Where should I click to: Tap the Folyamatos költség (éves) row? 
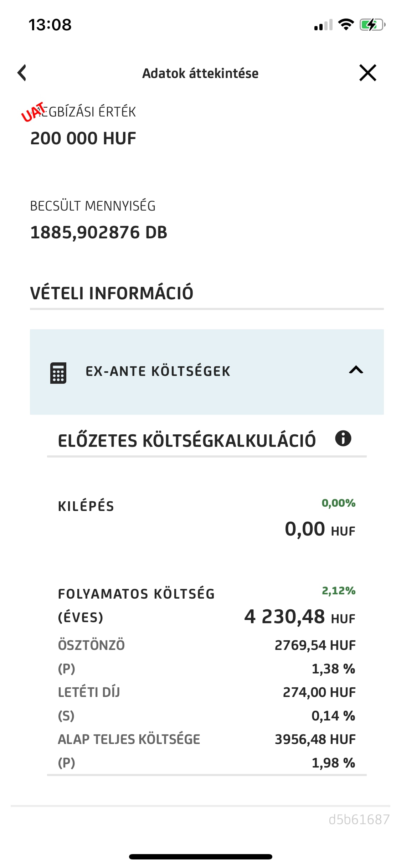click(x=206, y=606)
